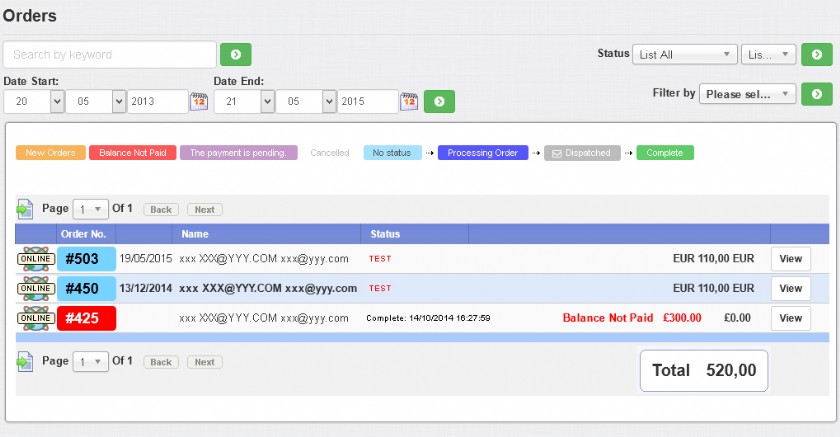Click the export icon above the orders table
The width and height of the screenshot is (840, 437).
pos(24,209)
